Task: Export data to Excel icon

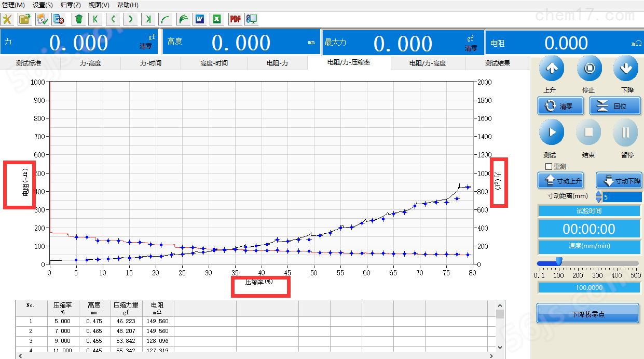Action: (217, 19)
